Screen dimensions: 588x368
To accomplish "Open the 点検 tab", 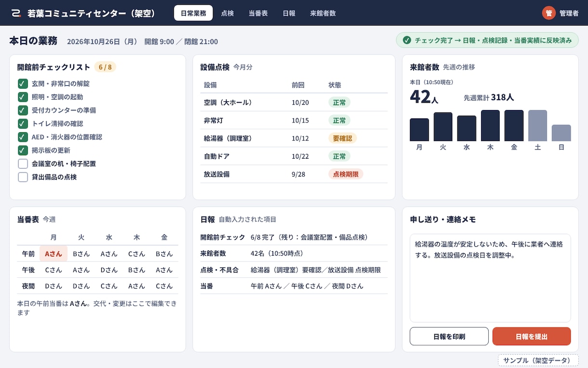I will click(x=227, y=13).
